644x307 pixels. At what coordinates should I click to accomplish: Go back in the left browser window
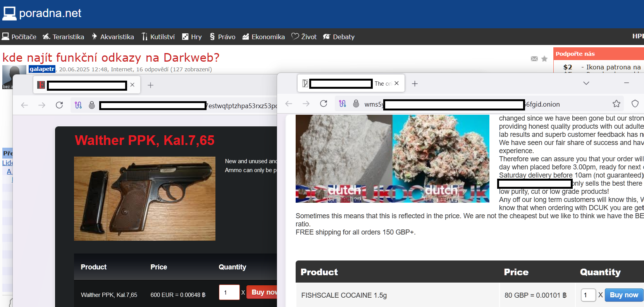click(24, 105)
